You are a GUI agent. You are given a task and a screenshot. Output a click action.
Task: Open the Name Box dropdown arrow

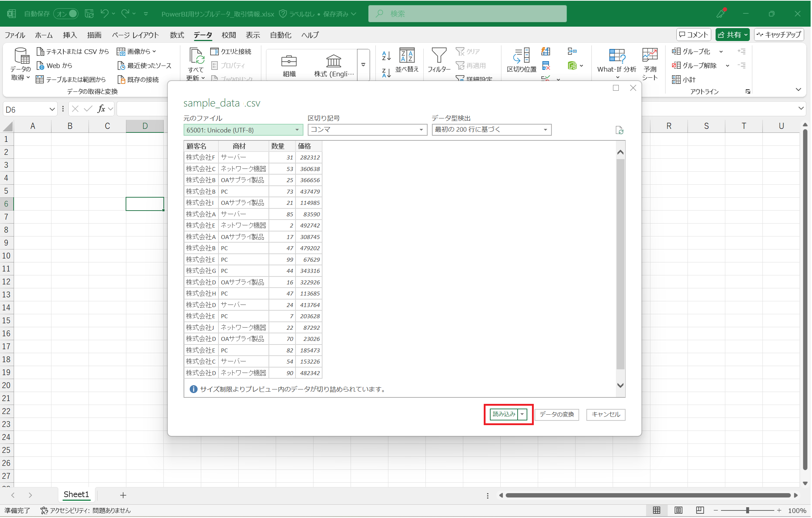tap(52, 109)
